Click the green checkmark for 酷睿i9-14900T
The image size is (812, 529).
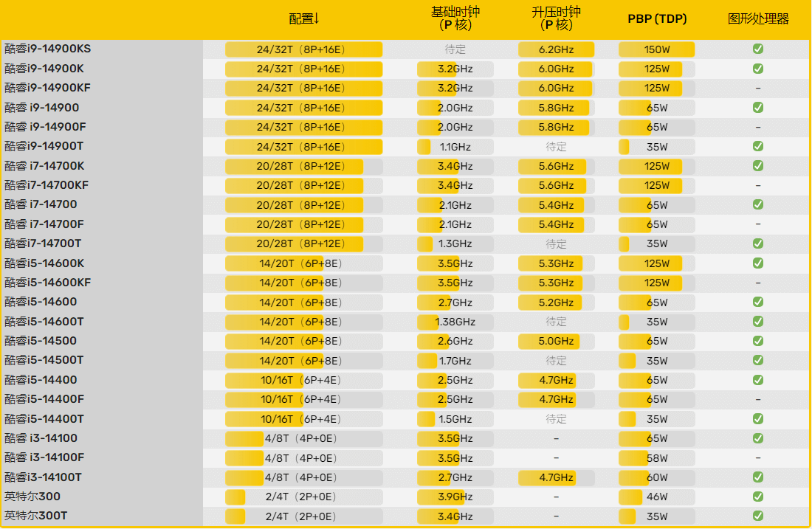click(758, 146)
